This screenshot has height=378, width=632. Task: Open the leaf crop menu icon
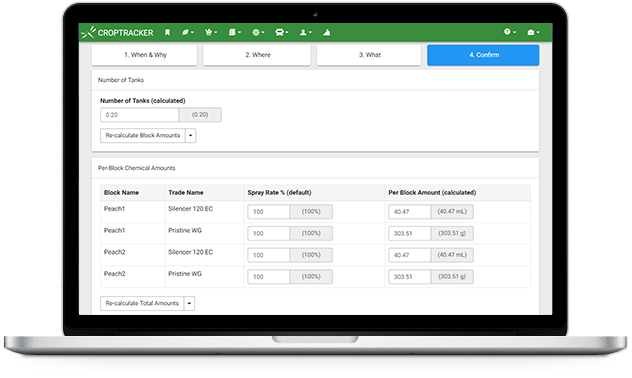pos(187,32)
